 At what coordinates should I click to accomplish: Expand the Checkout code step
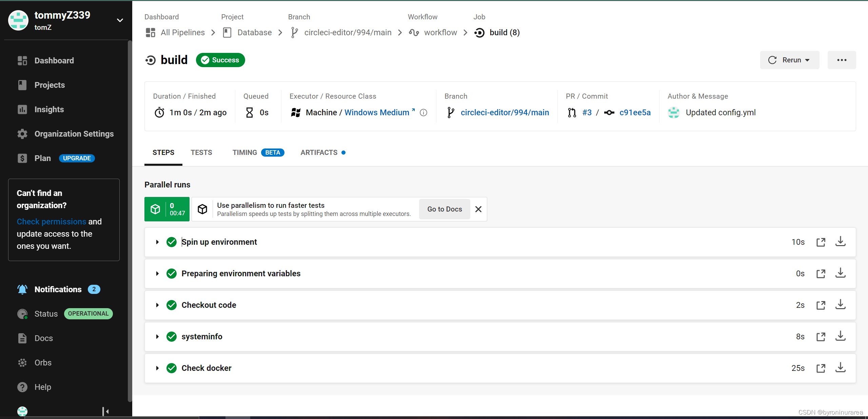pyautogui.click(x=157, y=305)
